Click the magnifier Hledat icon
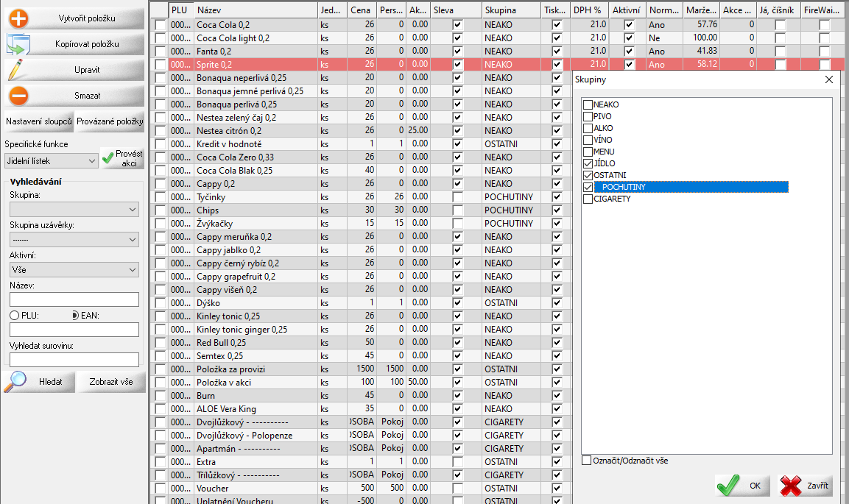 pyautogui.click(x=16, y=382)
